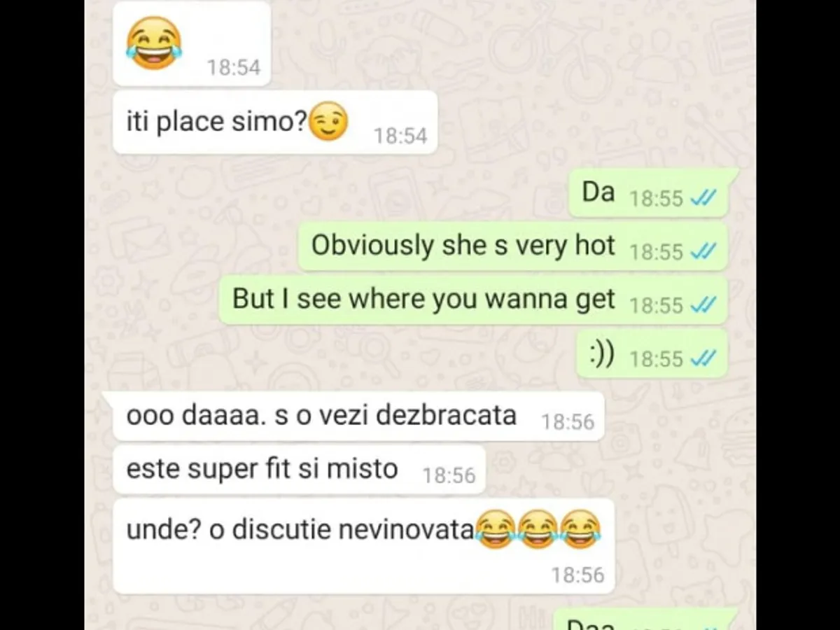Click the 18:56 timestamp under the 'unde?' message
The image size is (840, 630).
click(577, 575)
